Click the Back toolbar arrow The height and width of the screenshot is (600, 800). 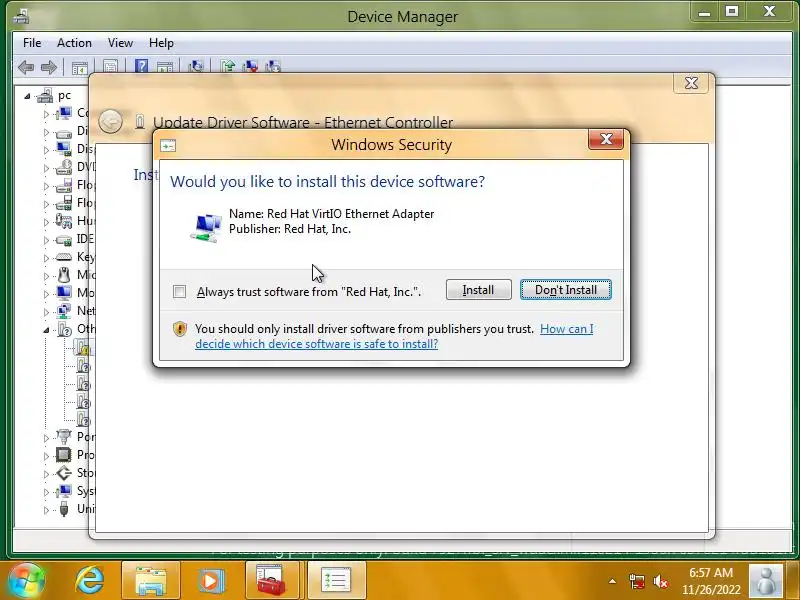26,67
